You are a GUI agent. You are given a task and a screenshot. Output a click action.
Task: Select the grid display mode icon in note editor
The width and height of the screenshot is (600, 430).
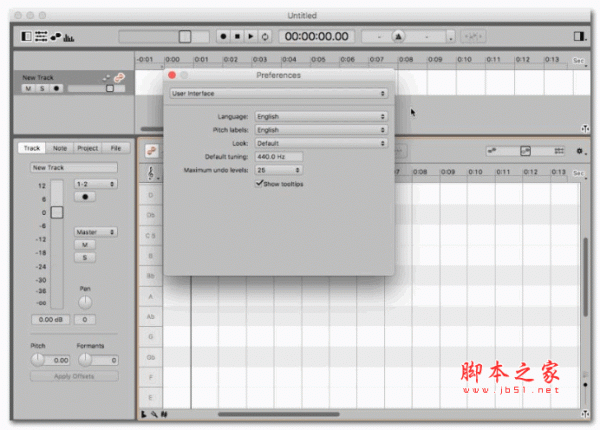559,151
